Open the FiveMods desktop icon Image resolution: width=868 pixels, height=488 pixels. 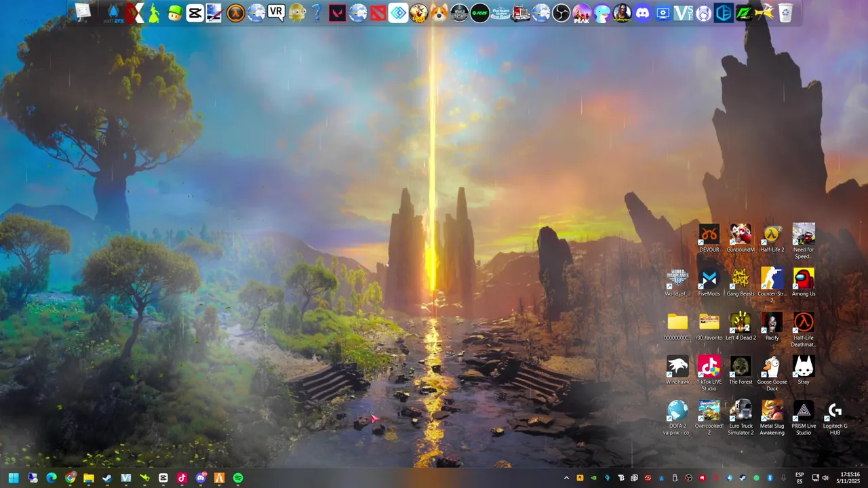click(x=709, y=283)
